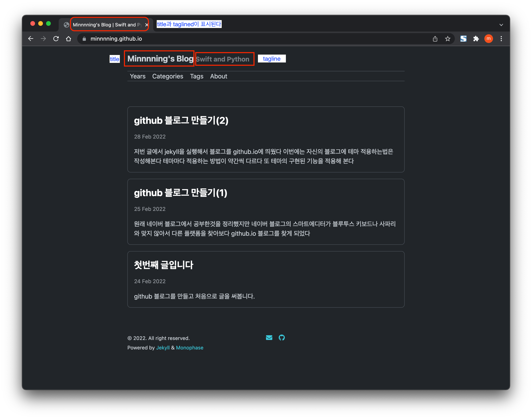532x419 pixels.
Task: Open Chrome's three-dot menu
Action: [501, 39]
